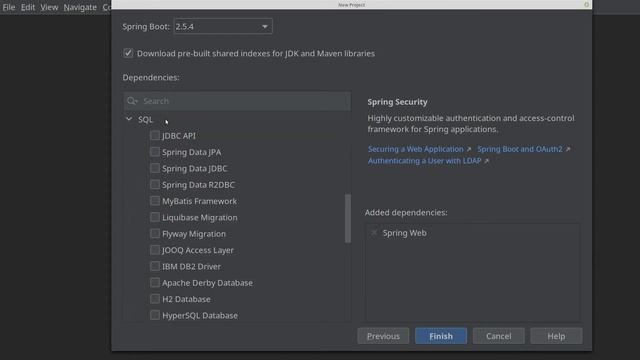The height and width of the screenshot is (360, 640).
Task: Toggle Download pre-built shared indexes checkbox
Action: 128,53
